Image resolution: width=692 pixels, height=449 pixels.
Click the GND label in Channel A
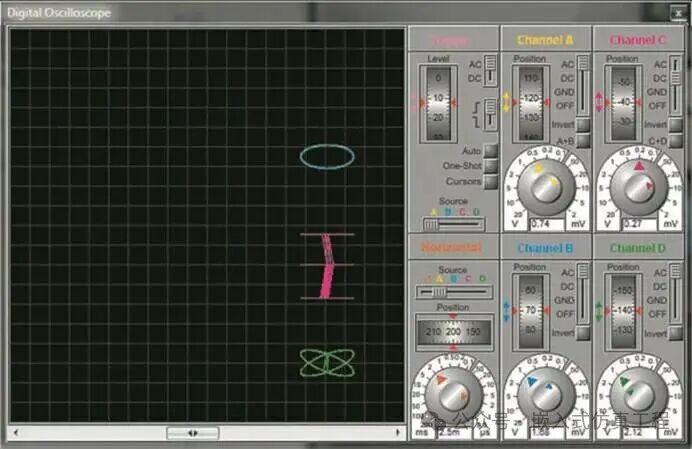pyautogui.click(x=564, y=92)
